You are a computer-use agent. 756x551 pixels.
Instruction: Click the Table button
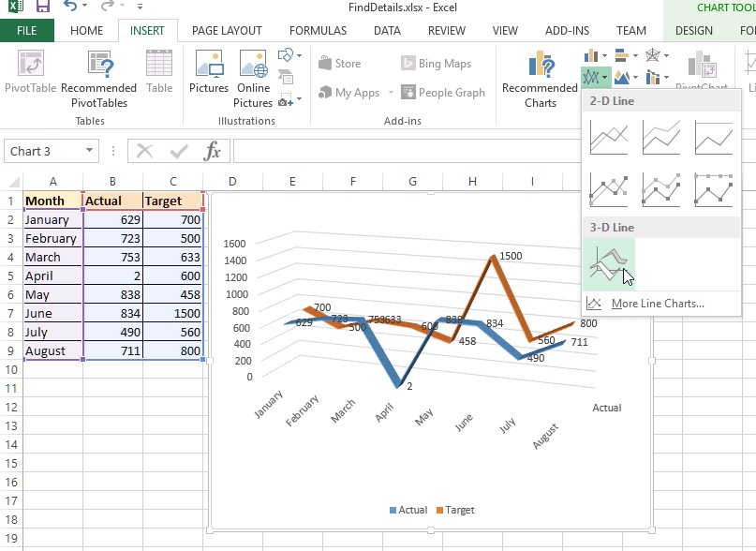point(159,72)
